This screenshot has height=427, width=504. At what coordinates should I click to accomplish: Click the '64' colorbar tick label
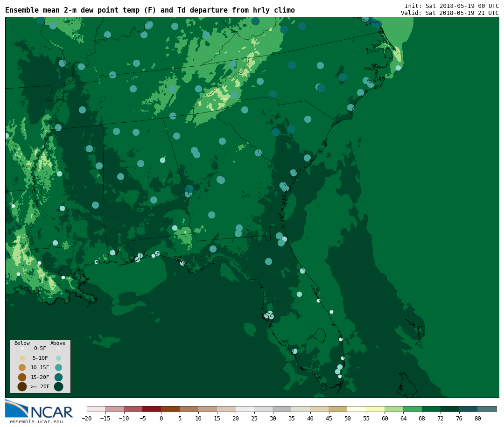click(x=403, y=418)
